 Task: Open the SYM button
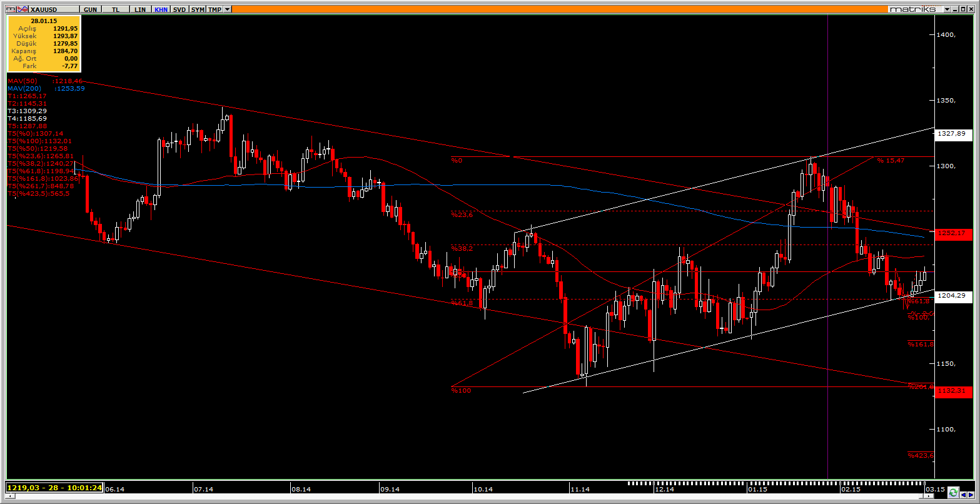(197, 9)
